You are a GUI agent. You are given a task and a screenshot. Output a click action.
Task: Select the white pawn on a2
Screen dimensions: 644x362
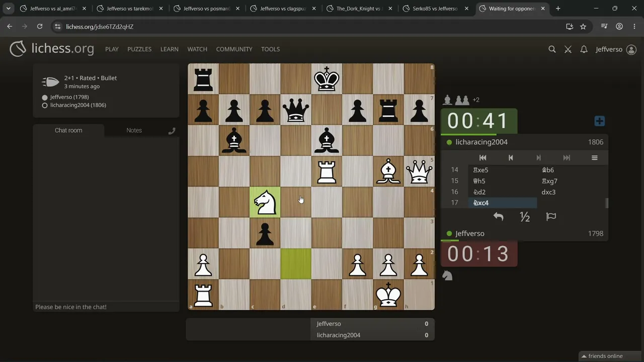click(203, 264)
